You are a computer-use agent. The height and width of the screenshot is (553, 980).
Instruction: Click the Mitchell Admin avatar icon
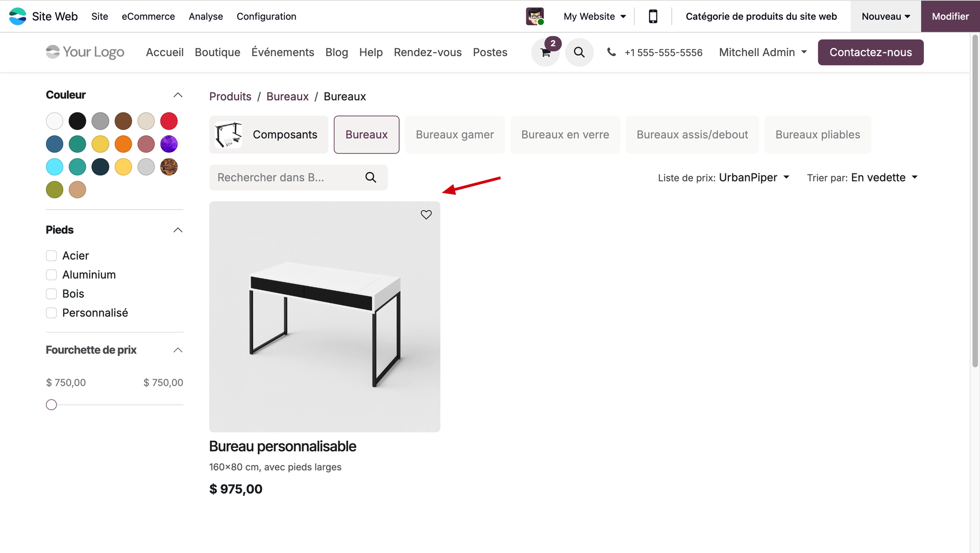(534, 16)
